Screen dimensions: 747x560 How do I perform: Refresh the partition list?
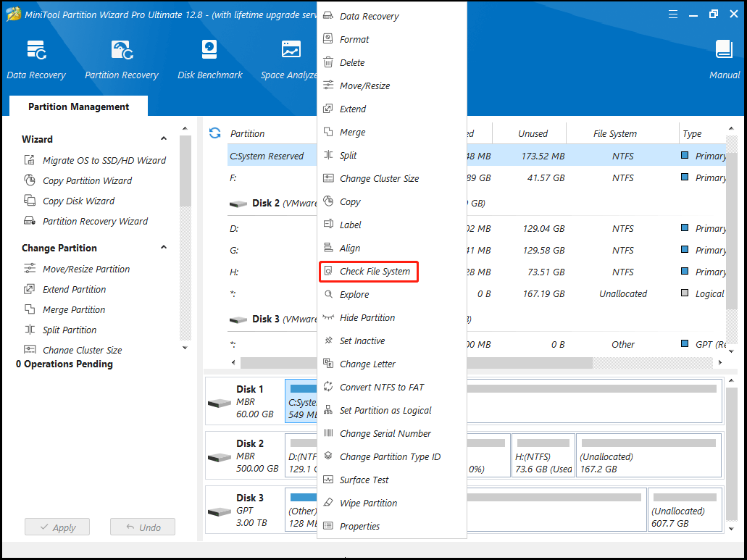[214, 133]
